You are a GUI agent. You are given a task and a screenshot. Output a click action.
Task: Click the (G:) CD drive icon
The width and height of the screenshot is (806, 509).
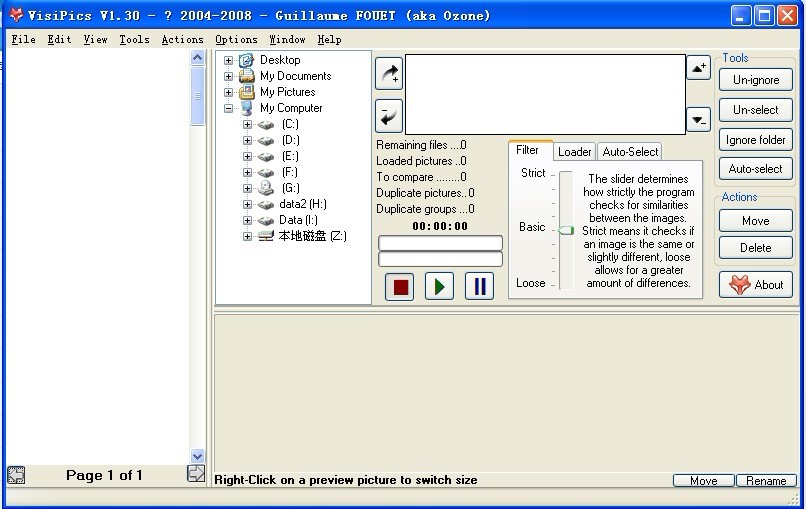[x=266, y=188]
